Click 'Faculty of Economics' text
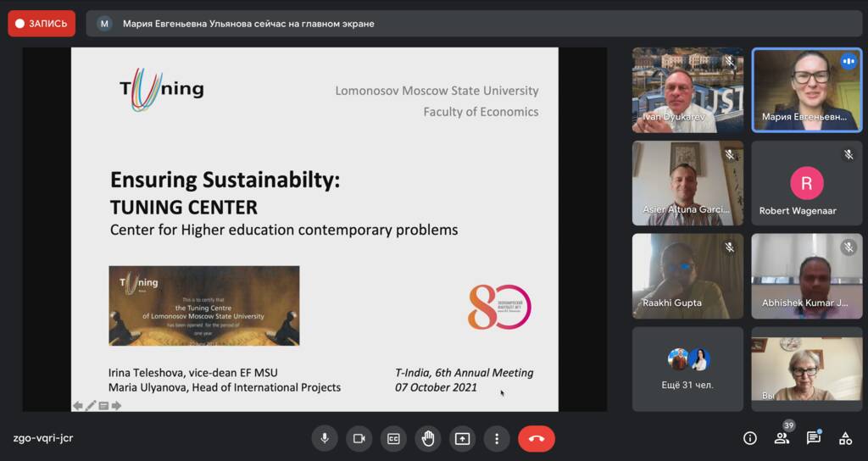The image size is (868, 461). 481,112
